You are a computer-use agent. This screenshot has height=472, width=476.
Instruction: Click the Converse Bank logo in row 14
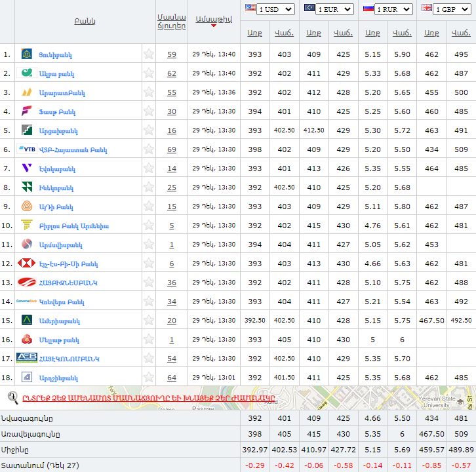[x=26, y=301]
